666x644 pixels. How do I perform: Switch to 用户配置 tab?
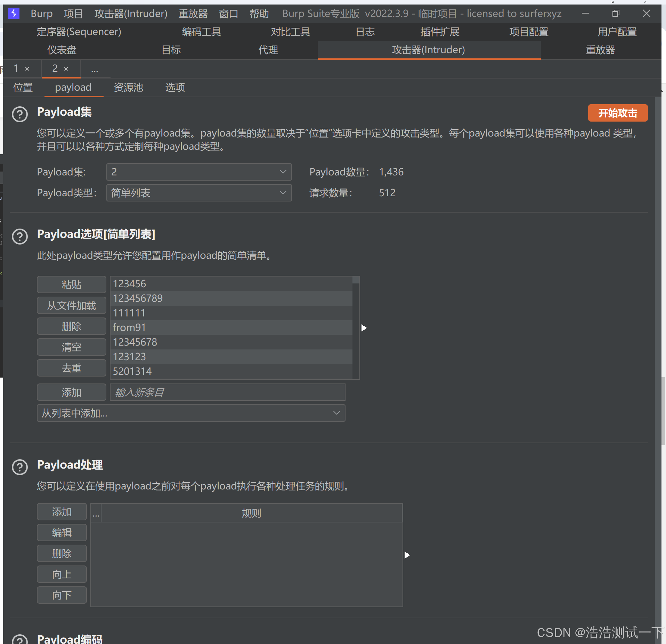[x=617, y=32]
